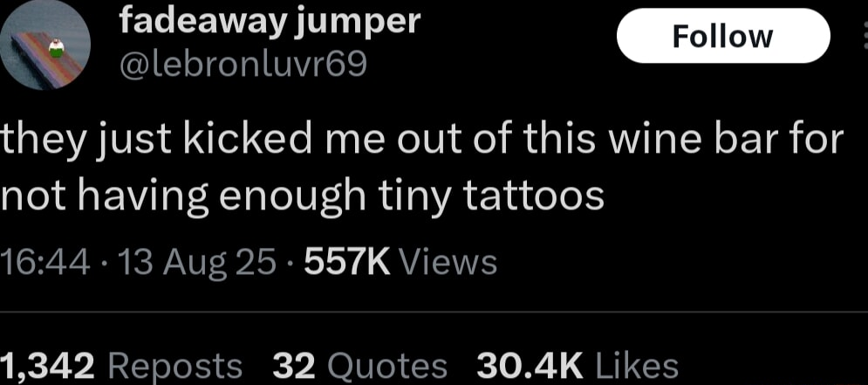
Task: Open the 16:44 timestamp link
Action: coord(45,263)
